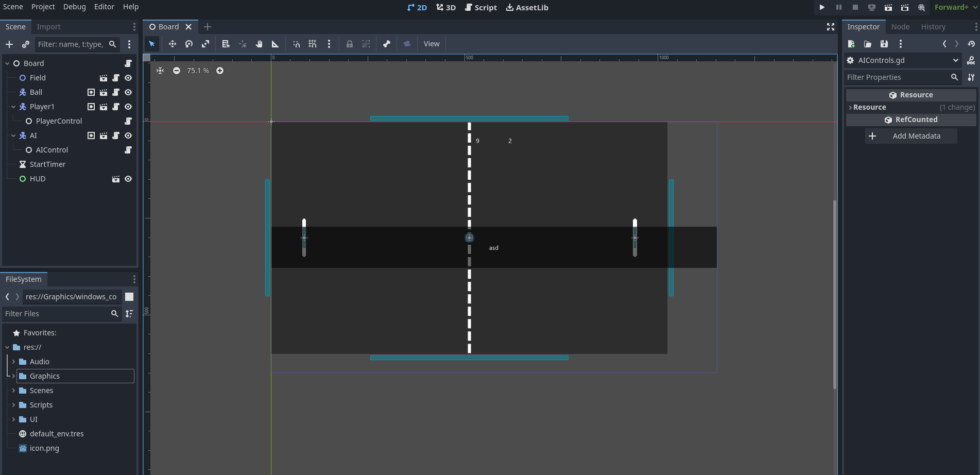Run the project with Play button
Viewport: 980px width, 475px height.
pos(822,7)
